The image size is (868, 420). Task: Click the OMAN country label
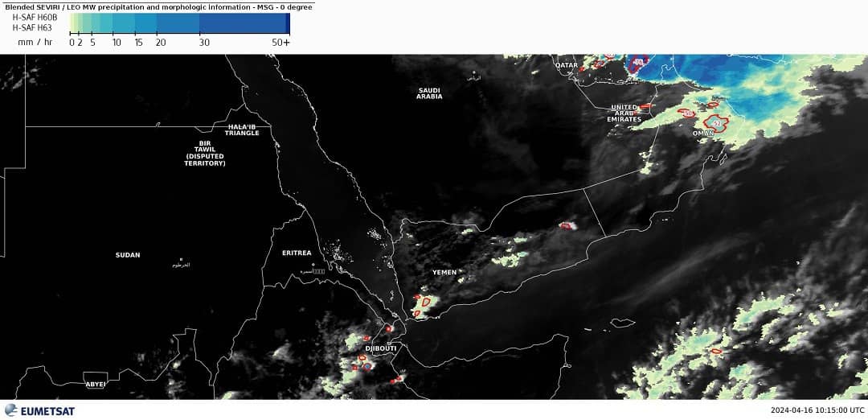coord(703,133)
